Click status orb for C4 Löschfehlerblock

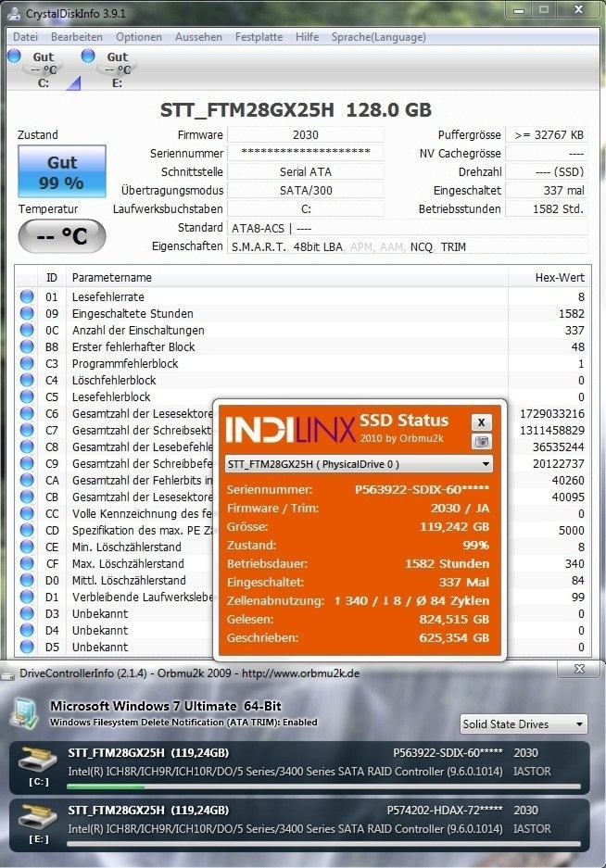(x=27, y=380)
